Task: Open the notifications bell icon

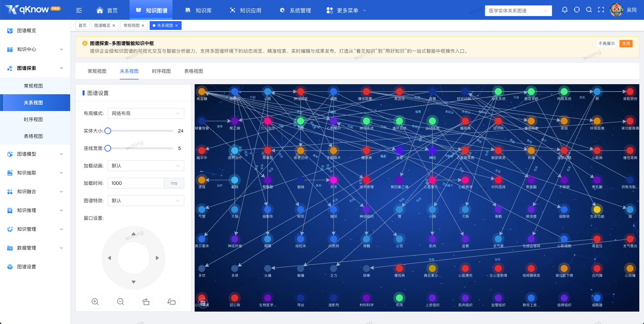Action: (565, 10)
